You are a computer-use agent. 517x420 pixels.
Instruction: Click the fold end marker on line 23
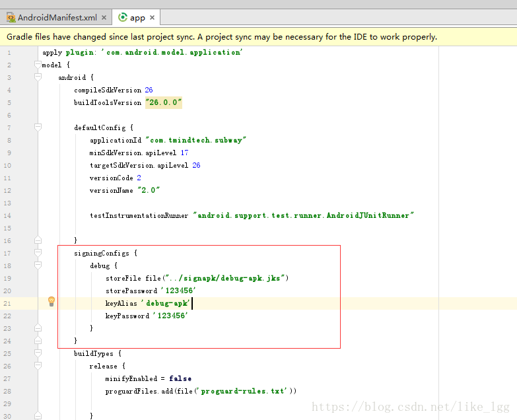[38, 328]
